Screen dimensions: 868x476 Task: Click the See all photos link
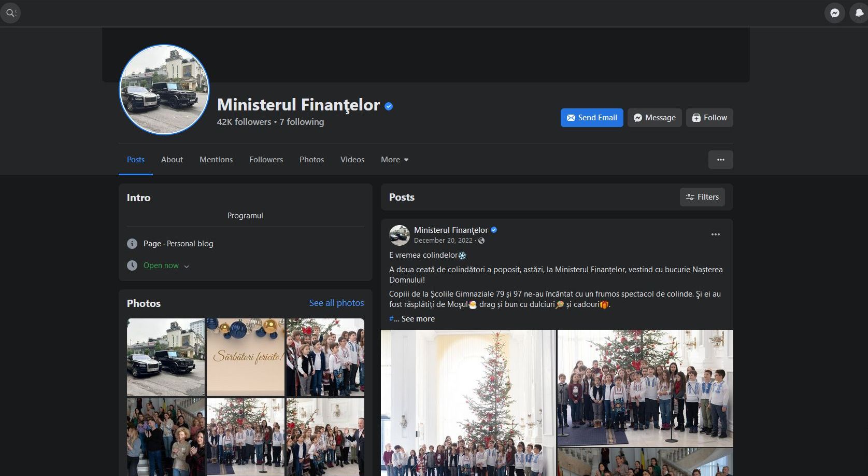(336, 303)
